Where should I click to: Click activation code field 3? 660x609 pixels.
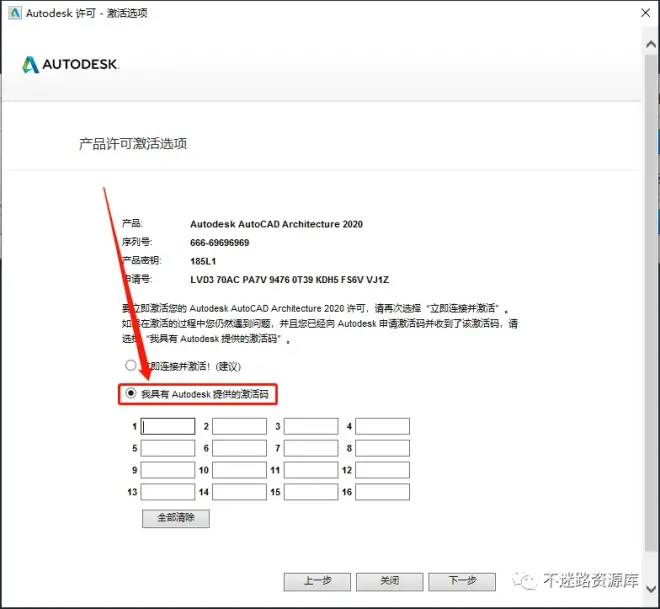coord(311,426)
